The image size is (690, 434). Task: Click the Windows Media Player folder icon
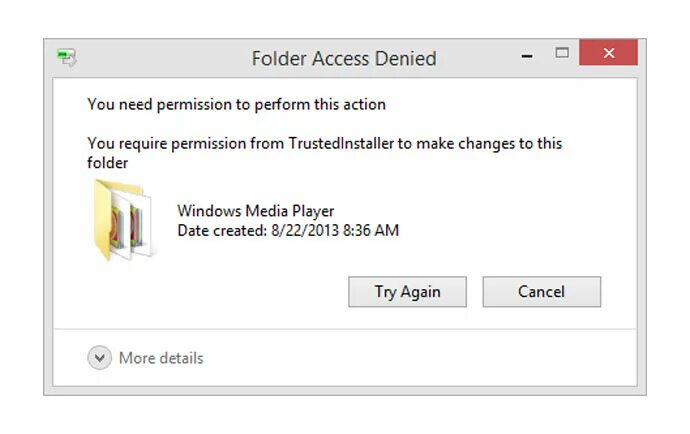124,220
